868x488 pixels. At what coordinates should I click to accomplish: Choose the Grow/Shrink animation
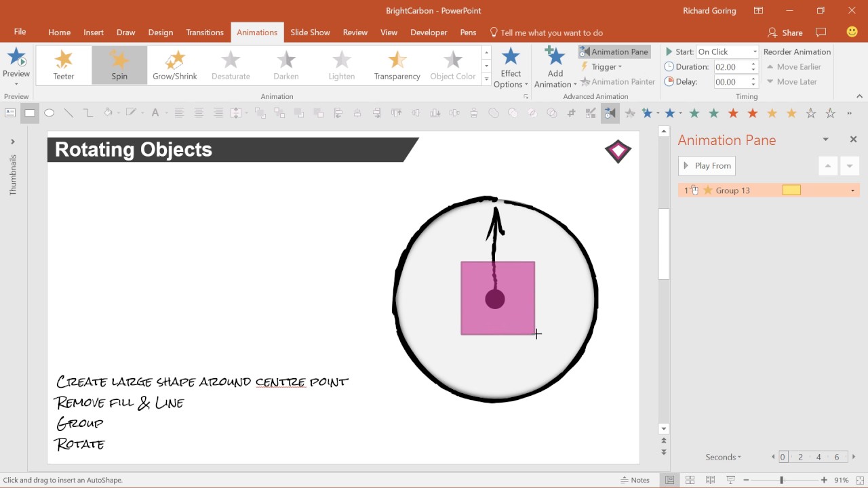pyautogui.click(x=175, y=65)
